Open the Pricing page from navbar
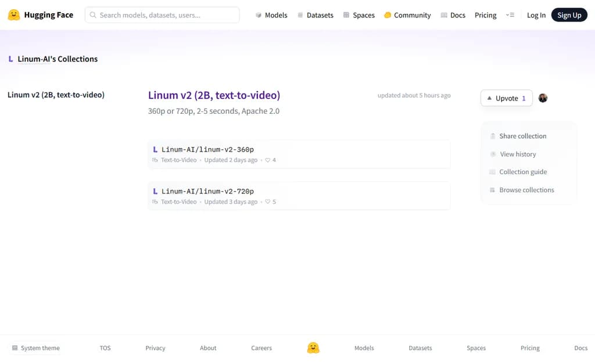The image size is (595, 364). (485, 15)
